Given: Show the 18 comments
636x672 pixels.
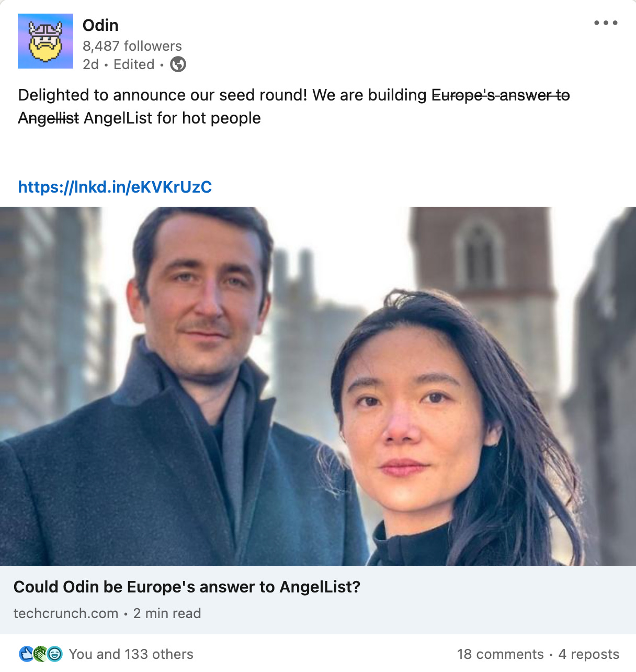Looking at the screenshot, I should click(x=501, y=654).
